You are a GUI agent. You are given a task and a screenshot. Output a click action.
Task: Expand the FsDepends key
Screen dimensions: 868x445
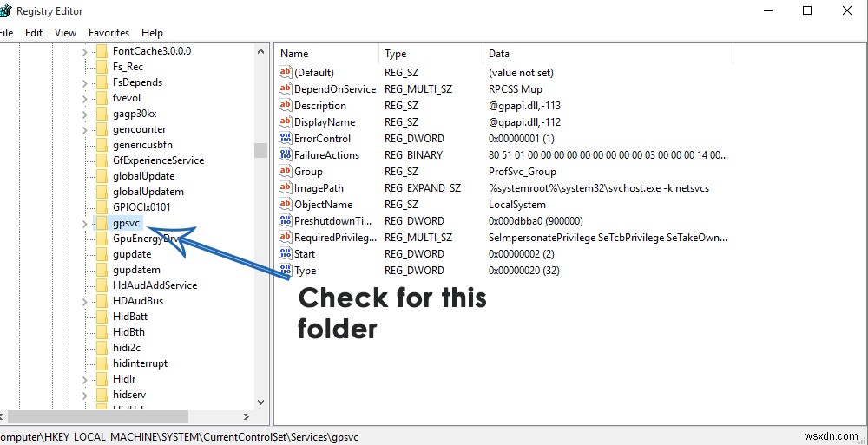84,83
